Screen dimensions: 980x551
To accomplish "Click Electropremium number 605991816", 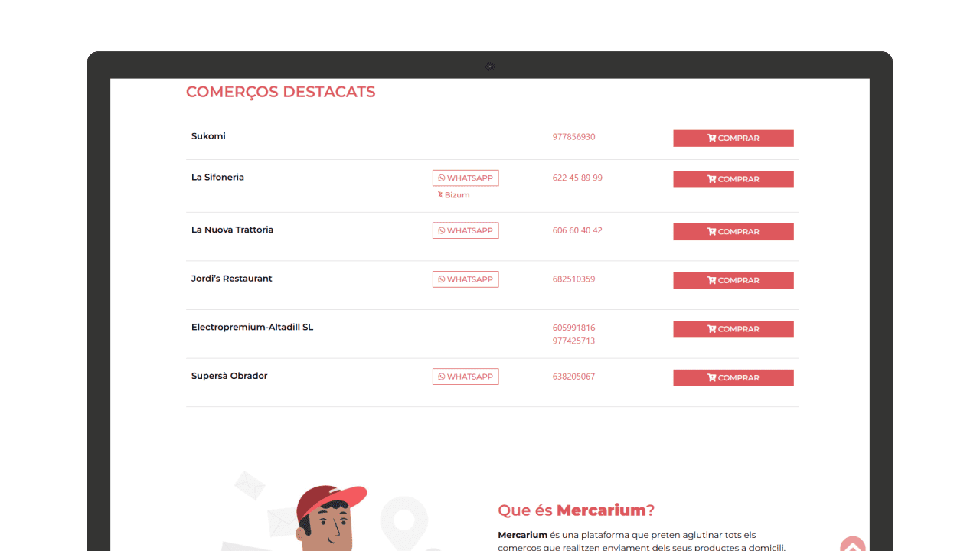I will (x=573, y=328).
